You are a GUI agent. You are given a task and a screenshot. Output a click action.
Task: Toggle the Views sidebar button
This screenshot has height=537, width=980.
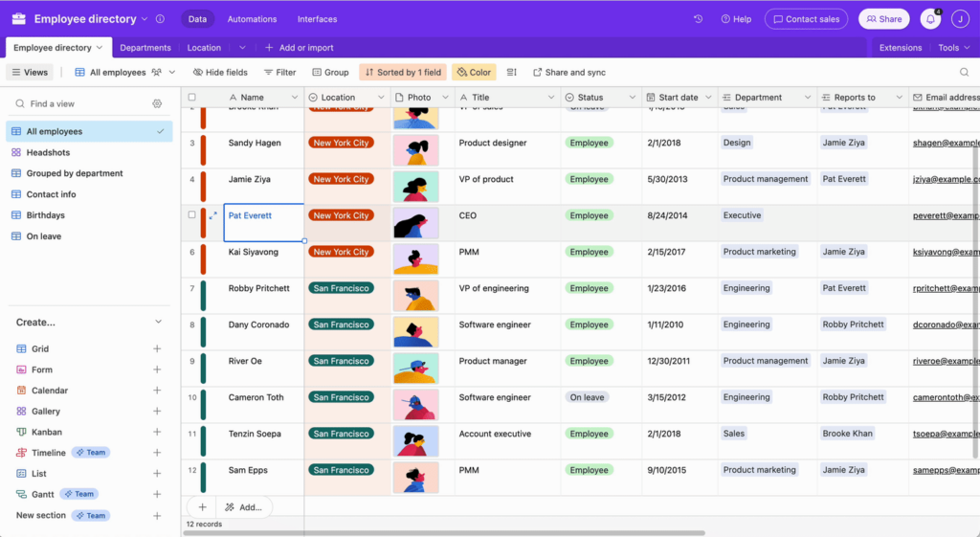tap(30, 73)
